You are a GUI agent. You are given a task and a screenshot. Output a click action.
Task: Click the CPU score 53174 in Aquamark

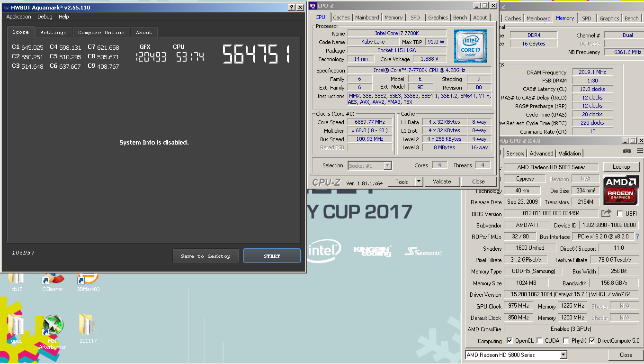click(x=190, y=57)
